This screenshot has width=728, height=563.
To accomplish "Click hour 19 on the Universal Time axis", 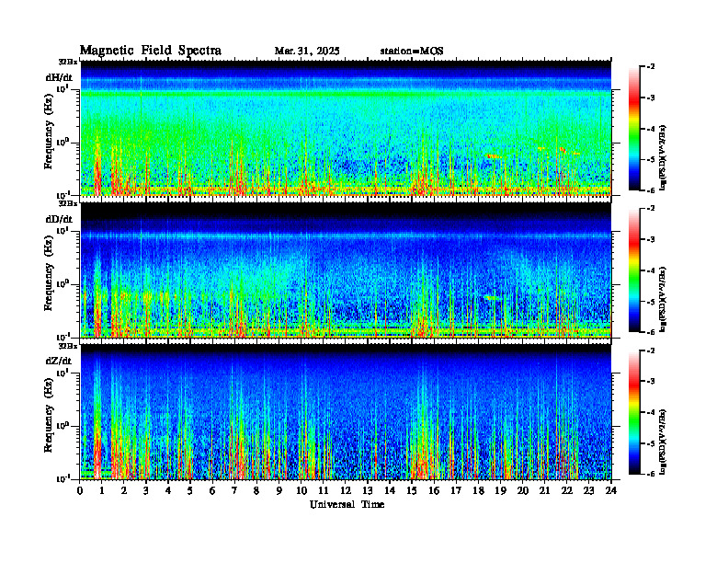I will pos(500,490).
